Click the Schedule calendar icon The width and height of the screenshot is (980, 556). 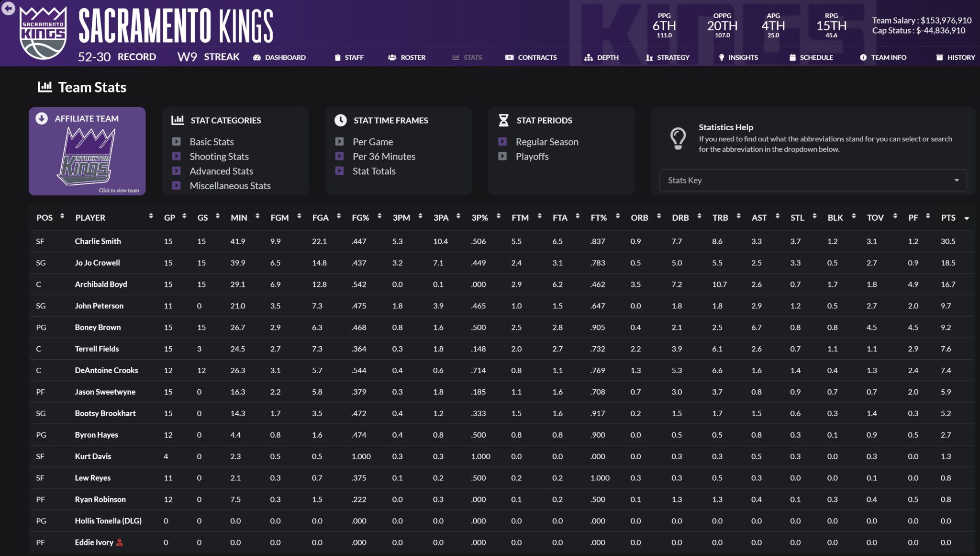792,57
